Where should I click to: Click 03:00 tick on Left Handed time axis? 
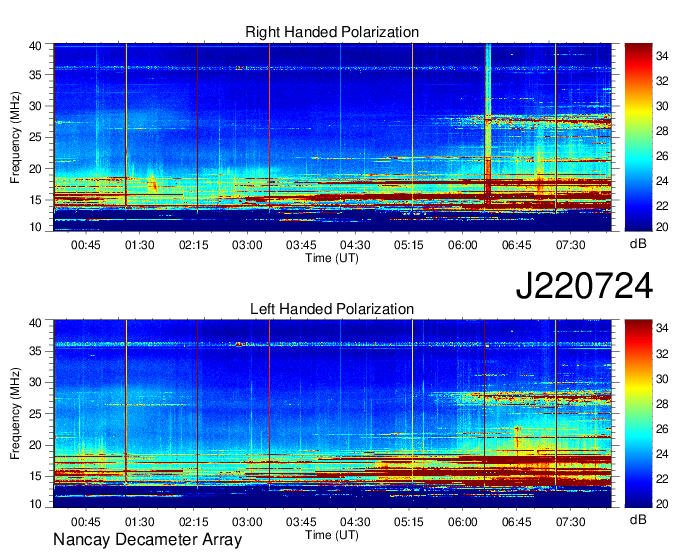click(247, 522)
